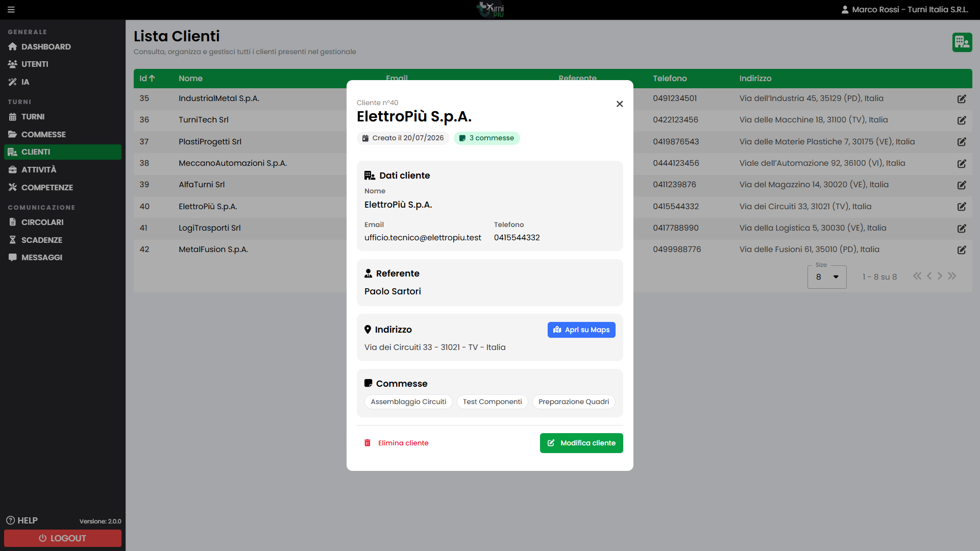Edit ElettroPiù S.p.A. row pencil icon

962,207
